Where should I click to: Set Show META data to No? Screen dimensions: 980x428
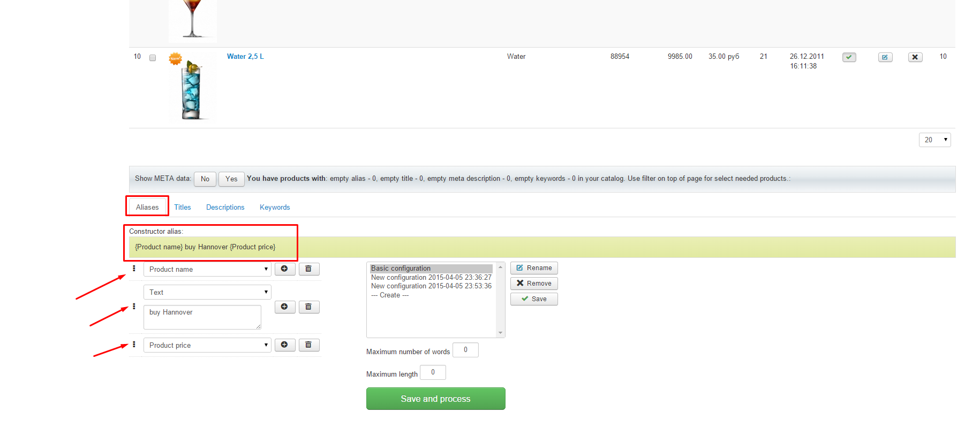pyautogui.click(x=205, y=179)
